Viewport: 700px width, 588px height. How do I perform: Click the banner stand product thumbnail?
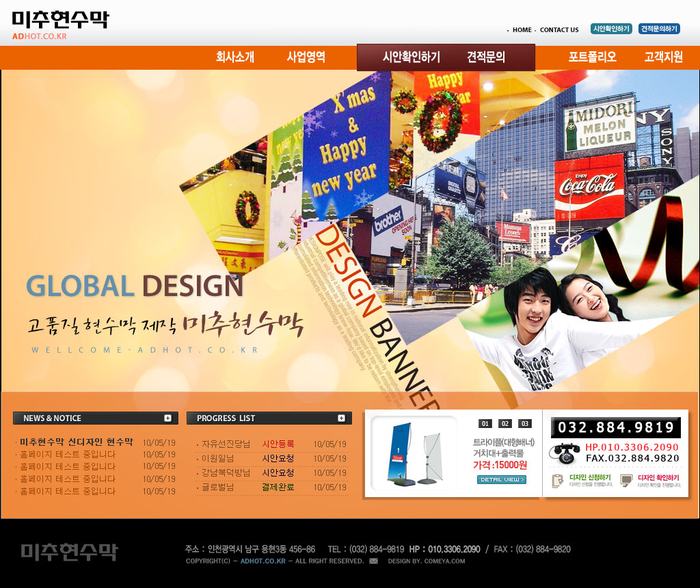click(x=414, y=454)
